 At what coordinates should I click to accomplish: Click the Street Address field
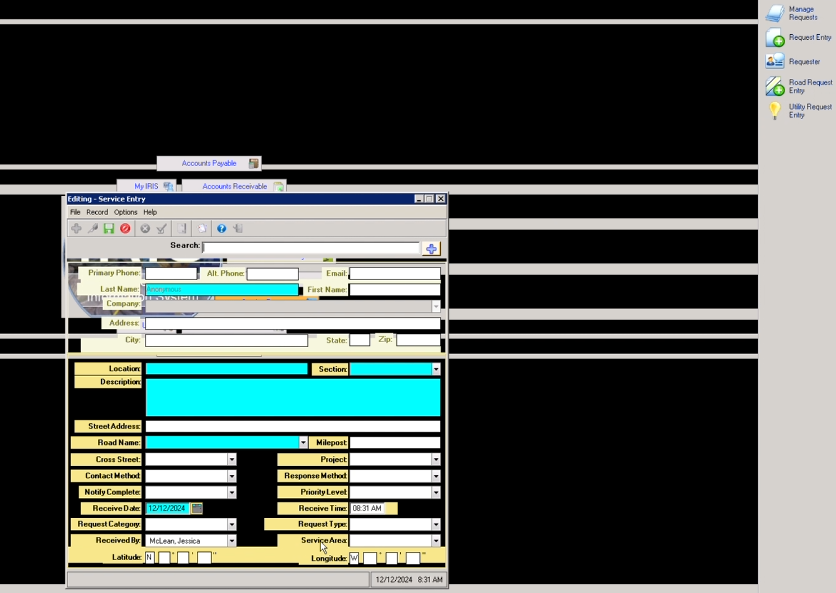tap(293, 426)
